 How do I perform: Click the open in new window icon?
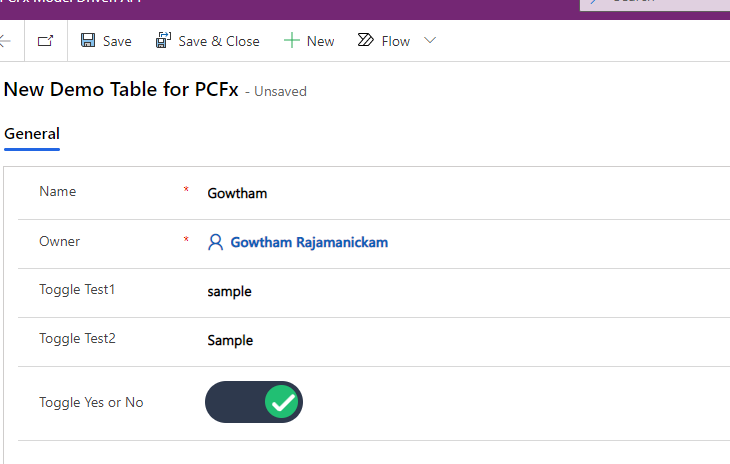click(45, 41)
